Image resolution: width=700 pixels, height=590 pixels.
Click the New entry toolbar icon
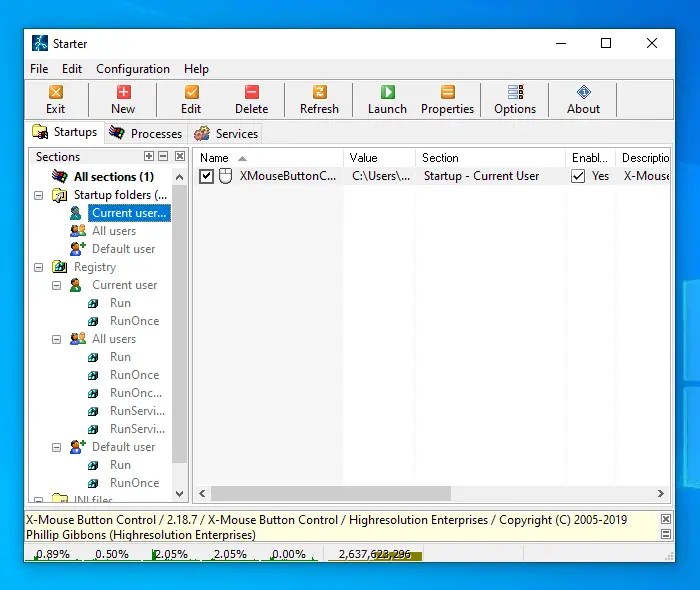pos(123,93)
